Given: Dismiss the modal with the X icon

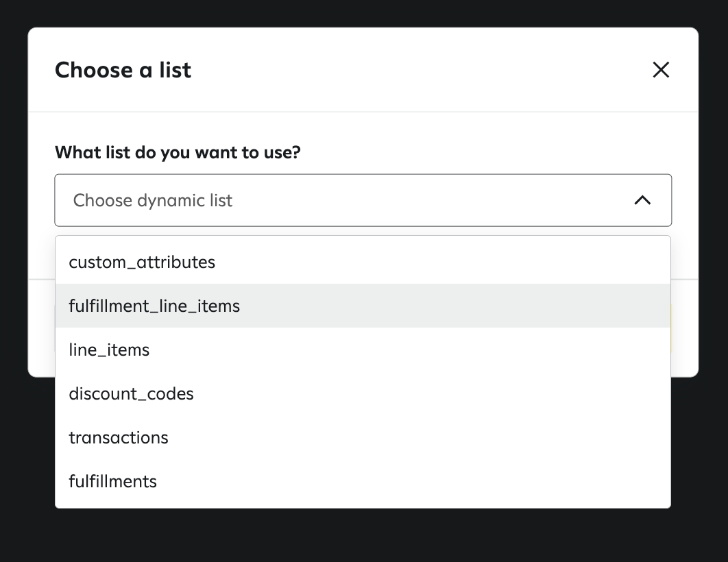Looking at the screenshot, I should point(661,70).
